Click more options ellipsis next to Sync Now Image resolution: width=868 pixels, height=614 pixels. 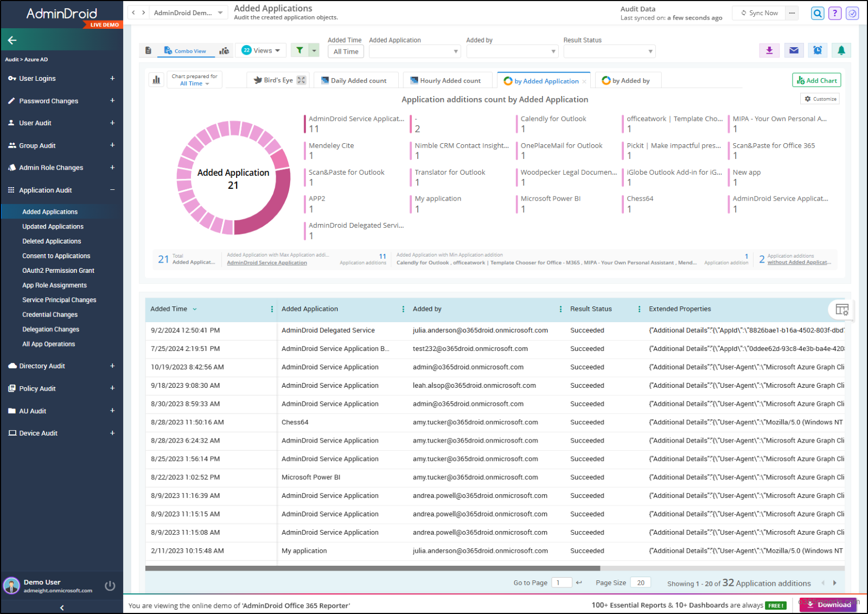point(792,13)
